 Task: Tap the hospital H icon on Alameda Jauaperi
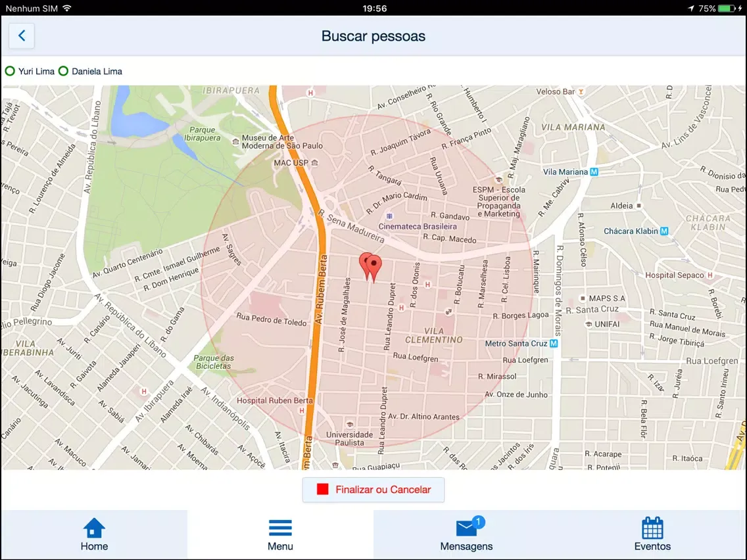point(144,392)
